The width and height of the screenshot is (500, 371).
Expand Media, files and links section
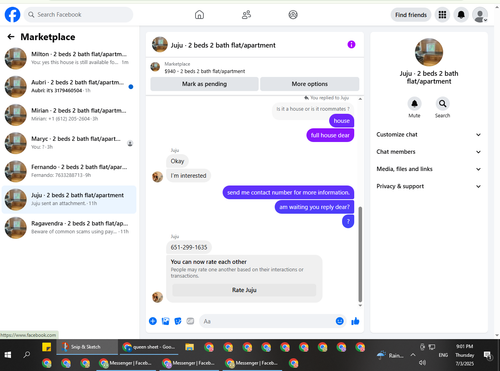[x=429, y=169]
